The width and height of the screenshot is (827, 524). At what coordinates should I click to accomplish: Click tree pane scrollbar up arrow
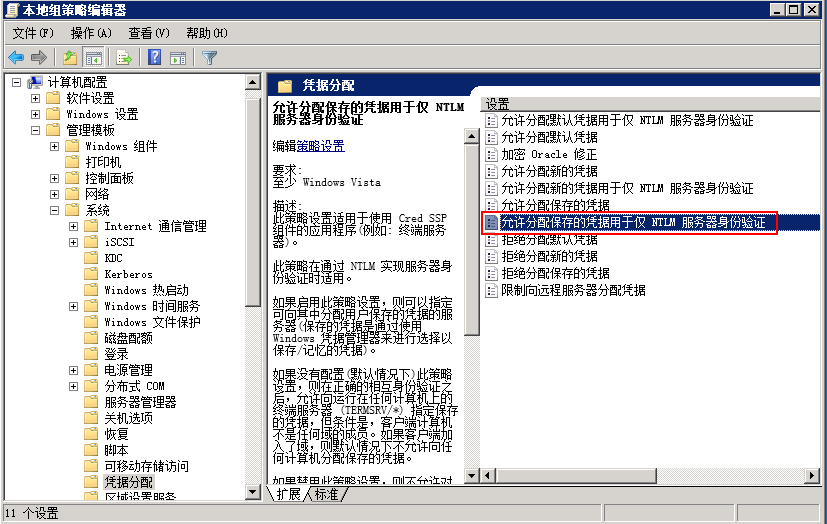(x=253, y=82)
